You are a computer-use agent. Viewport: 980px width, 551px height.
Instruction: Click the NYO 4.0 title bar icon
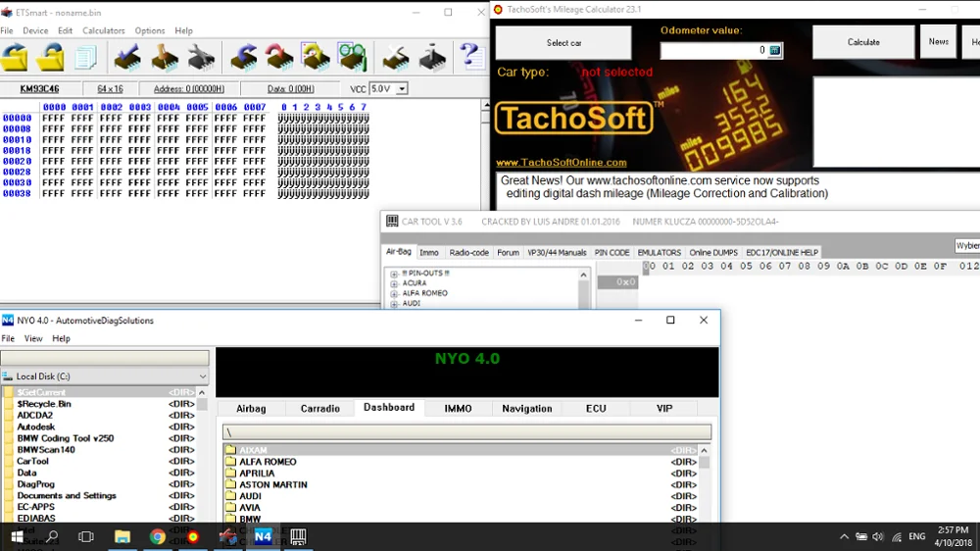click(x=8, y=321)
